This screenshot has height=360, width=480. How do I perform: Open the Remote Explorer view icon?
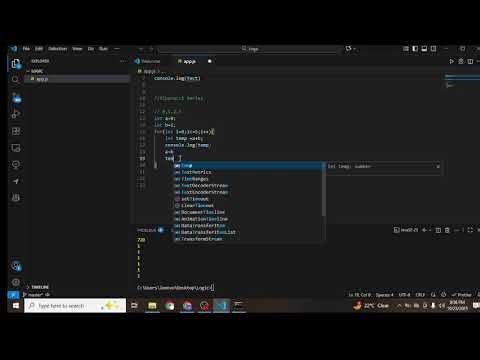point(15,148)
